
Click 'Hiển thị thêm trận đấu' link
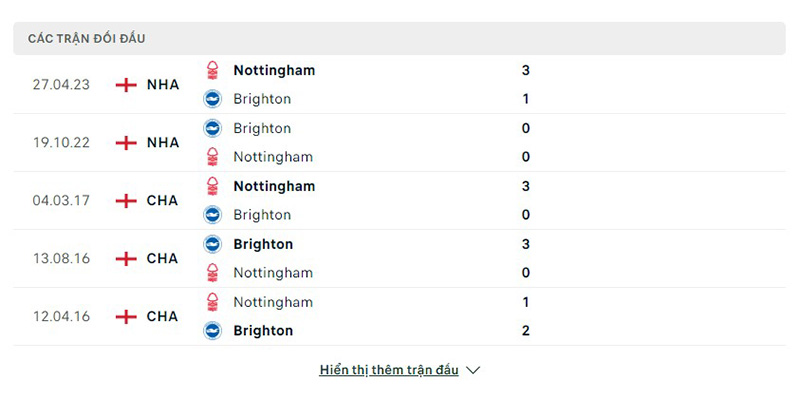point(389,370)
